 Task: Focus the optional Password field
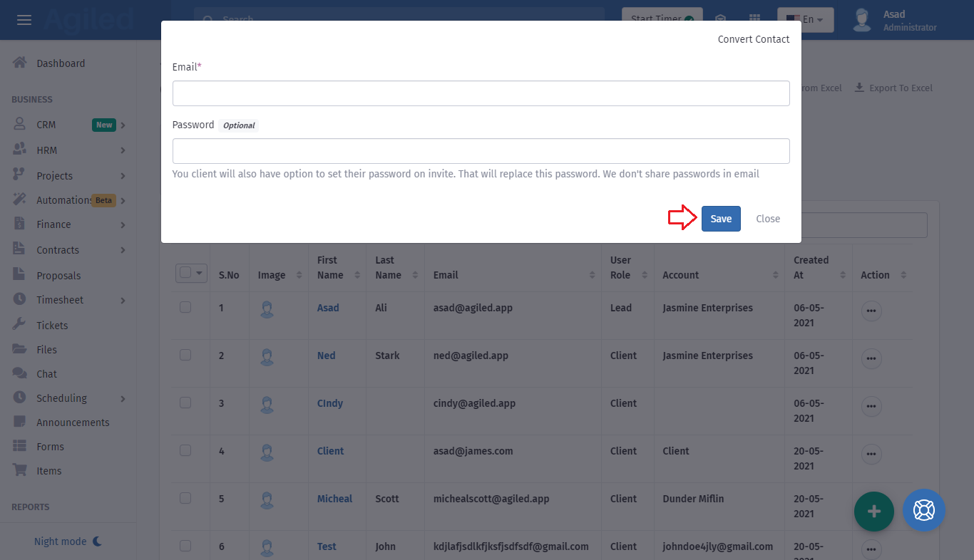[481, 151]
